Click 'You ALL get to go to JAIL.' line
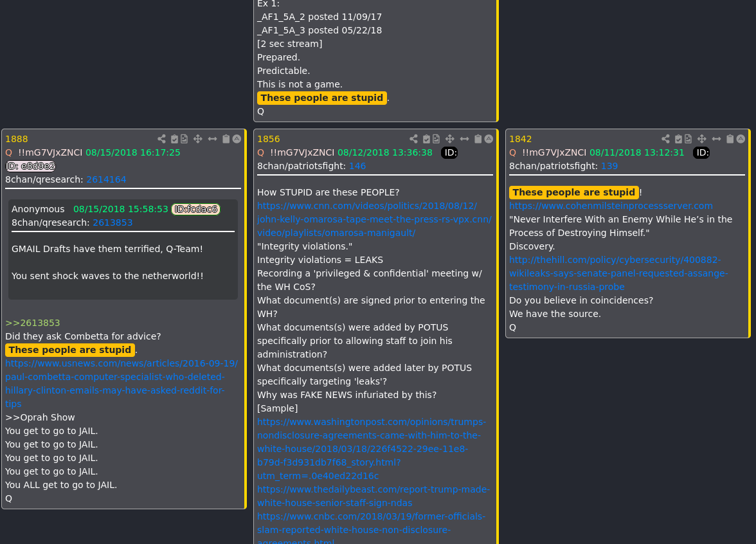The width and height of the screenshot is (756, 544). [x=61, y=485]
